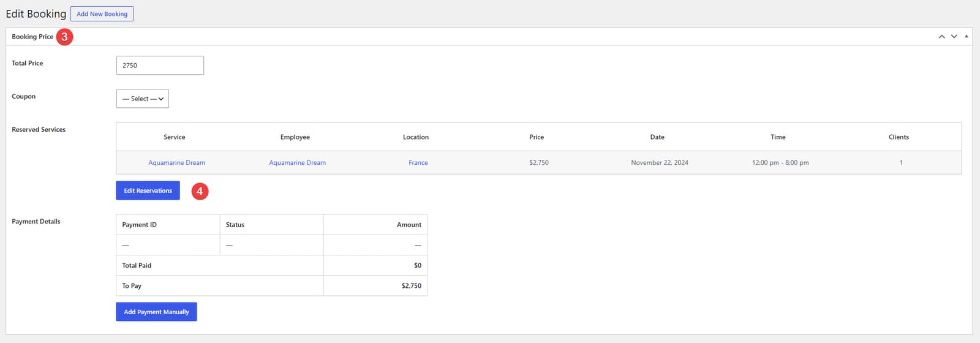Select the Total Paid row label
This screenshot has height=343, width=980.
coord(137,265)
